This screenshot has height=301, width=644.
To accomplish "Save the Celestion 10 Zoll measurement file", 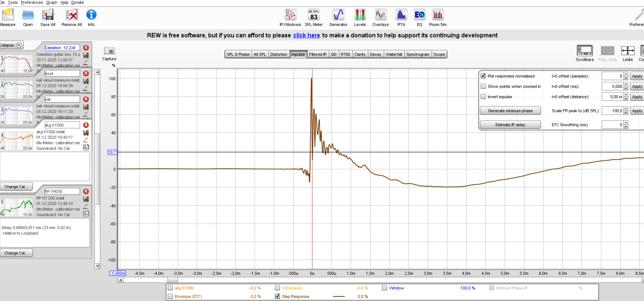I will pos(86,55).
